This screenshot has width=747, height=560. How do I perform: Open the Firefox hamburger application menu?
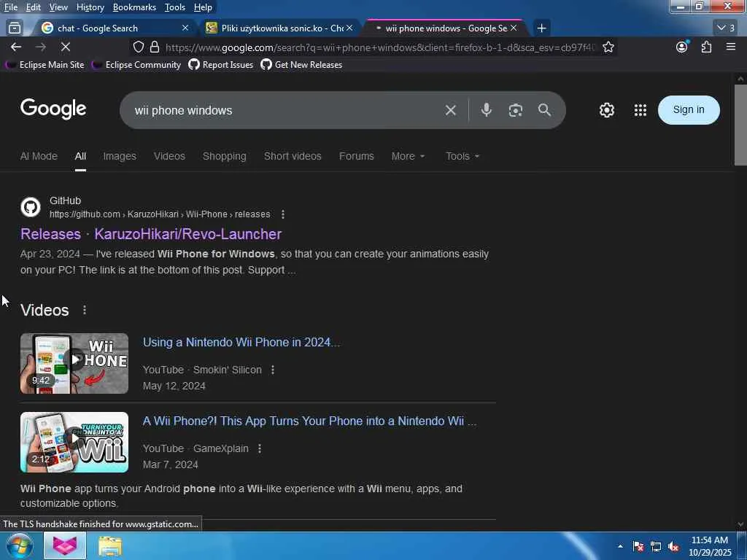click(x=731, y=47)
